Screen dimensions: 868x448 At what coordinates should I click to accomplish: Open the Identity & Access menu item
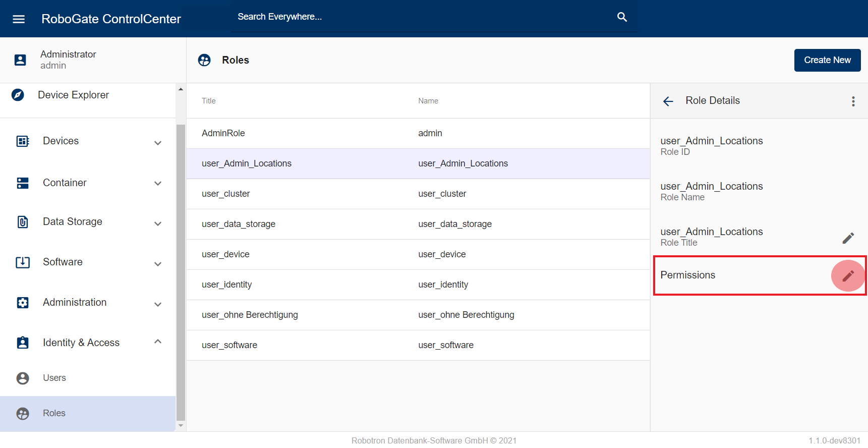tap(88, 343)
